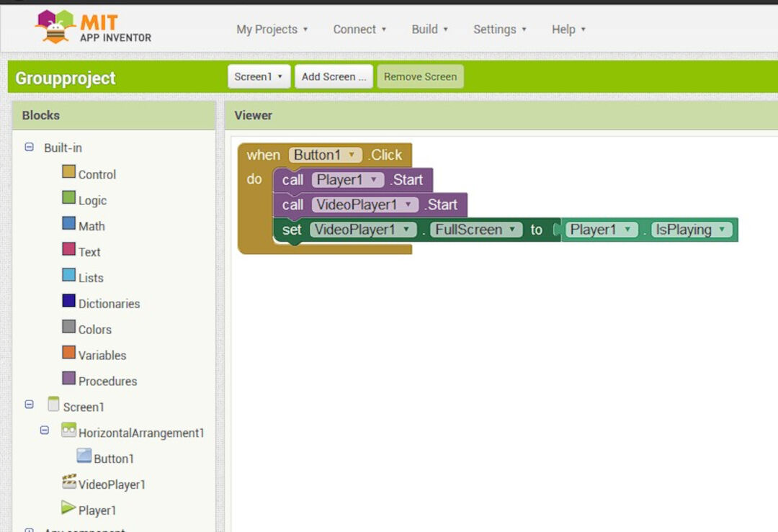Select the Math blocks blue swatch
This screenshot has height=532, width=778.
click(69, 223)
